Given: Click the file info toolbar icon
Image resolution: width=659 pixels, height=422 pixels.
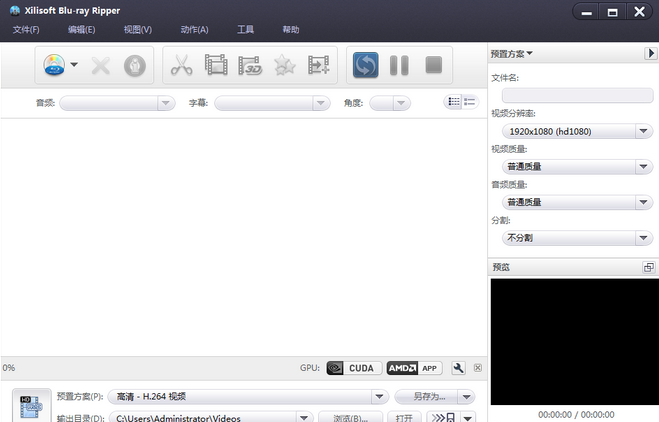Looking at the screenshot, I should 135,66.
